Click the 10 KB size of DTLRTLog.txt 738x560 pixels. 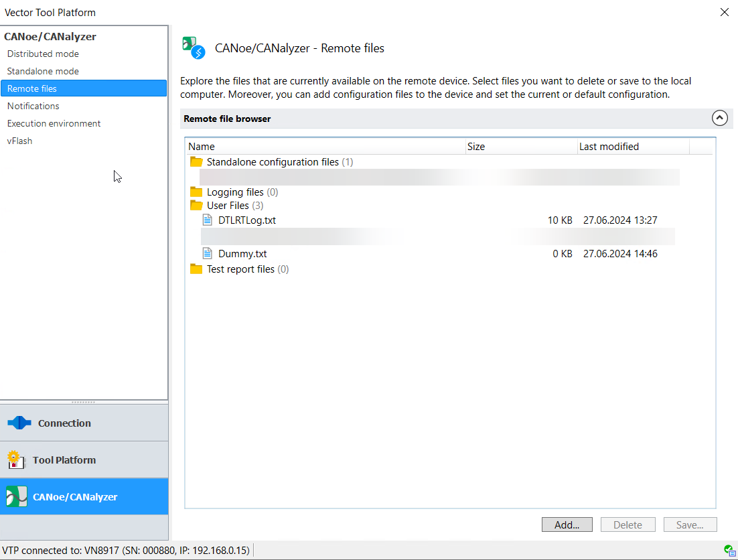click(x=560, y=220)
